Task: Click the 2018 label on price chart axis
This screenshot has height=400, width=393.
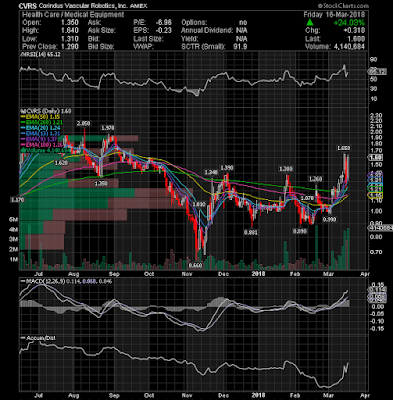Action: [x=258, y=274]
